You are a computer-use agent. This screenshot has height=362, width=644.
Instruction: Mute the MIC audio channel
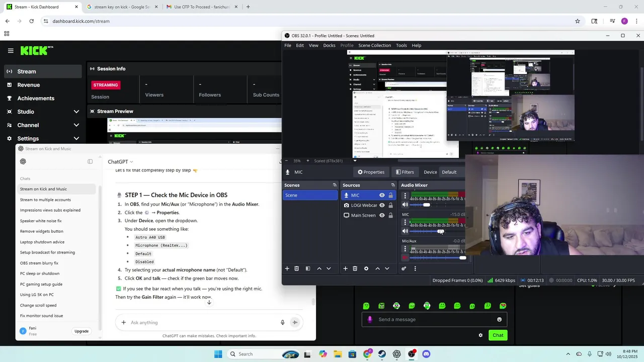(x=405, y=231)
